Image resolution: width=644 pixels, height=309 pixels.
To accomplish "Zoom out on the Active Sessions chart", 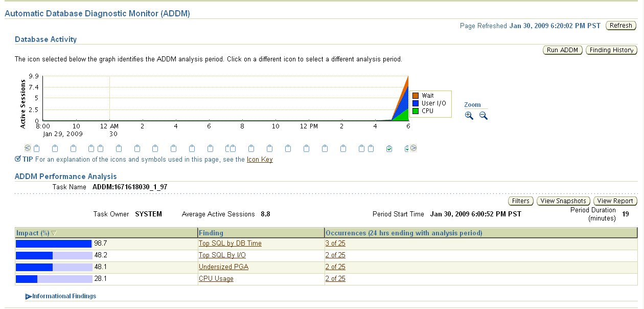I will pyautogui.click(x=481, y=115).
